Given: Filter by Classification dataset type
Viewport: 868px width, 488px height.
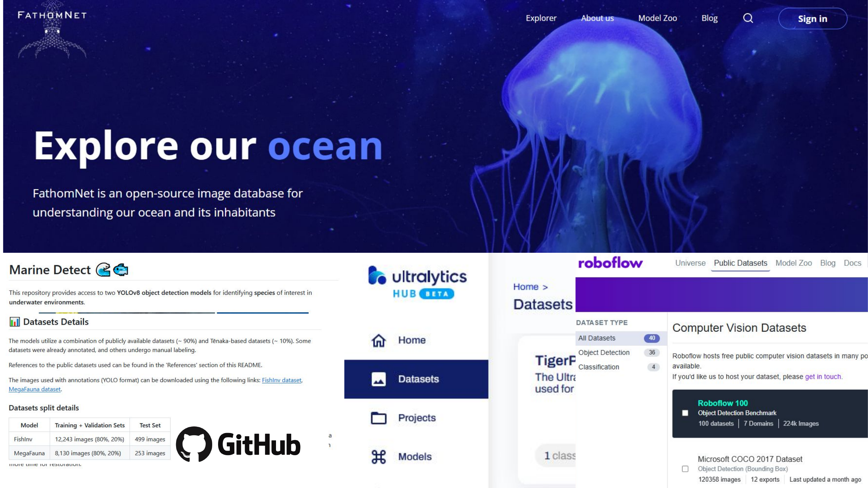Looking at the screenshot, I should click(x=599, y=367).
